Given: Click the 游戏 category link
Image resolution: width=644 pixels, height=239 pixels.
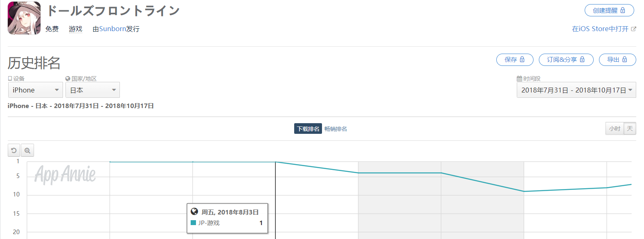Looking at the screenshot, I should pyautogui.click(x=76, y=29).
